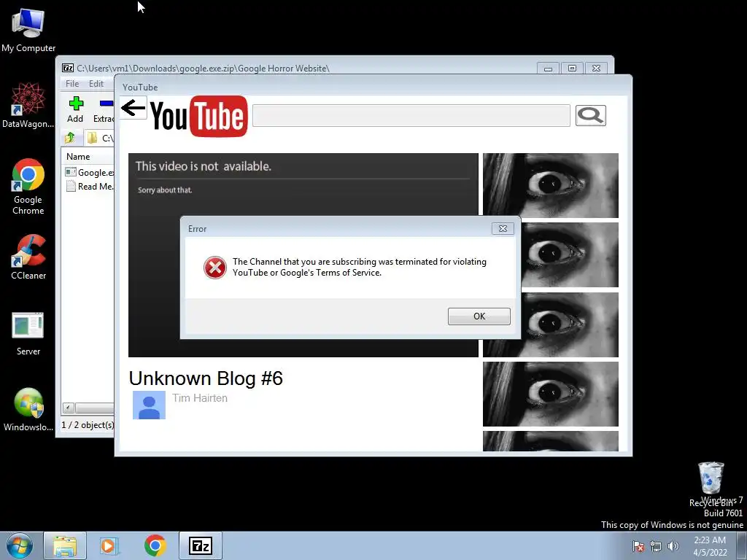Click the magnifying glass search button
The width and height of the screenshot is (747, 560).
590,116
